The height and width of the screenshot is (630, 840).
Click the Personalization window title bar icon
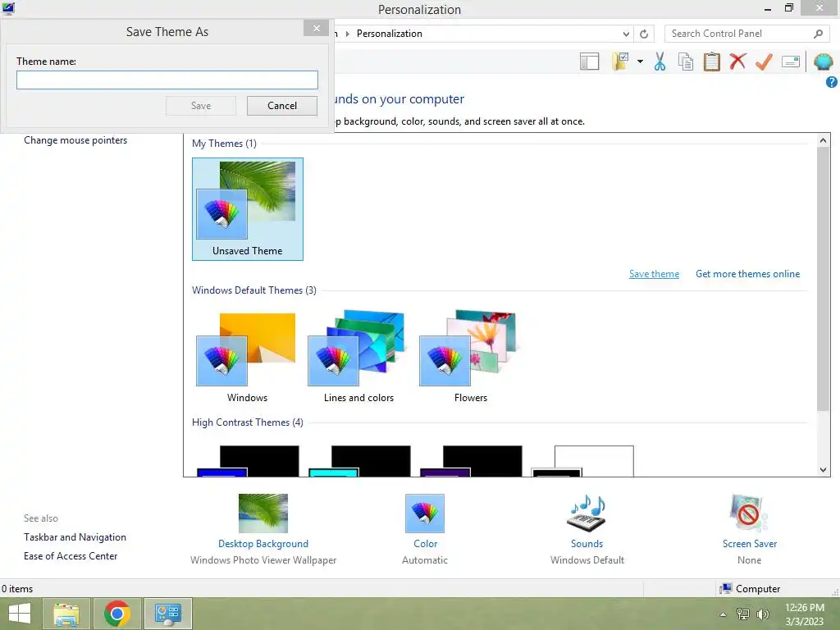8,8
